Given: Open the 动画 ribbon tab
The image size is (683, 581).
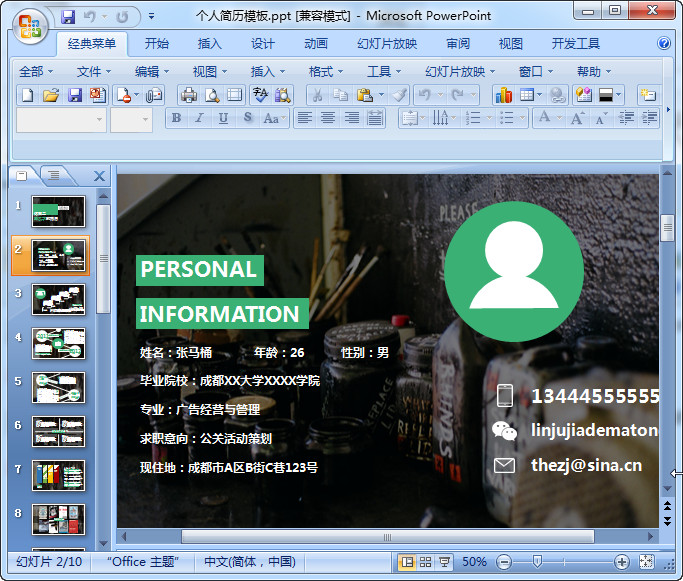Looking at the screenshot, I should point(316,43).
